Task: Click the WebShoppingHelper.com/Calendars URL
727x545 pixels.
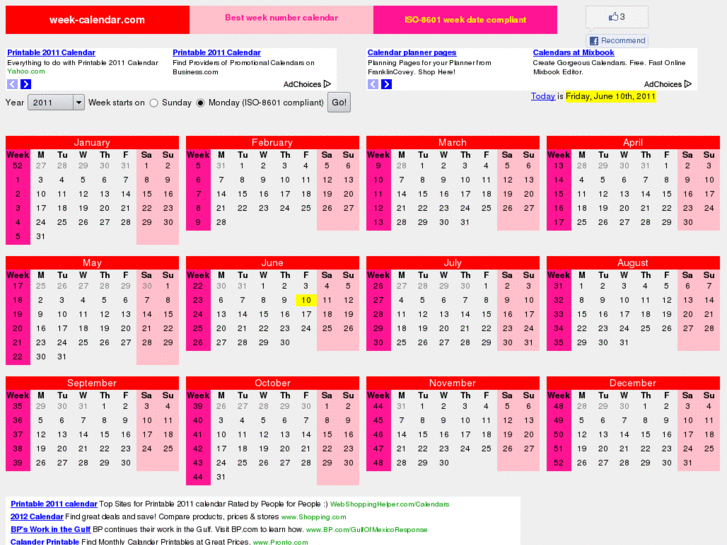Action: coord(389,504)
